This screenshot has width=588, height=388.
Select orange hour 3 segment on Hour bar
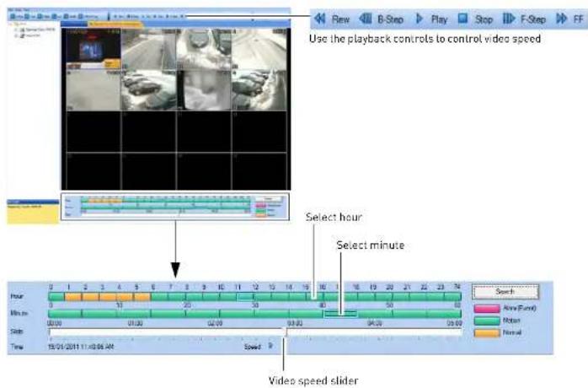[108, 297]
